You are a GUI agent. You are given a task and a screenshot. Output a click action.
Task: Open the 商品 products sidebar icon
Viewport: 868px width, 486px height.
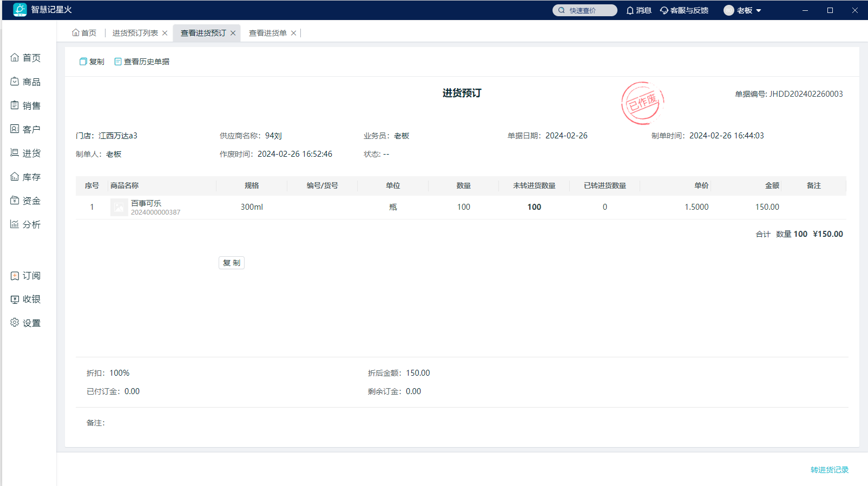[25, 82]
